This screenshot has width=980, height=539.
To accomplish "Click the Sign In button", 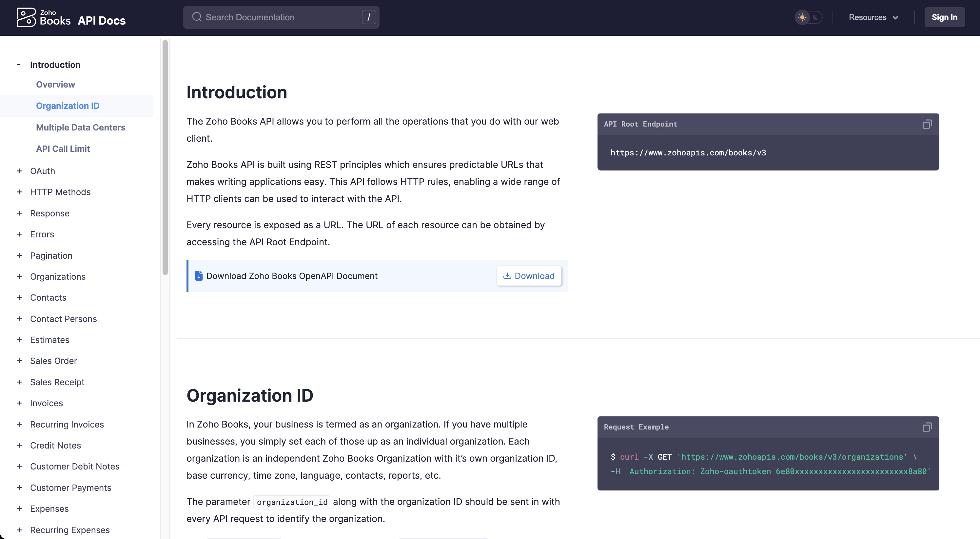I will 944,17.
